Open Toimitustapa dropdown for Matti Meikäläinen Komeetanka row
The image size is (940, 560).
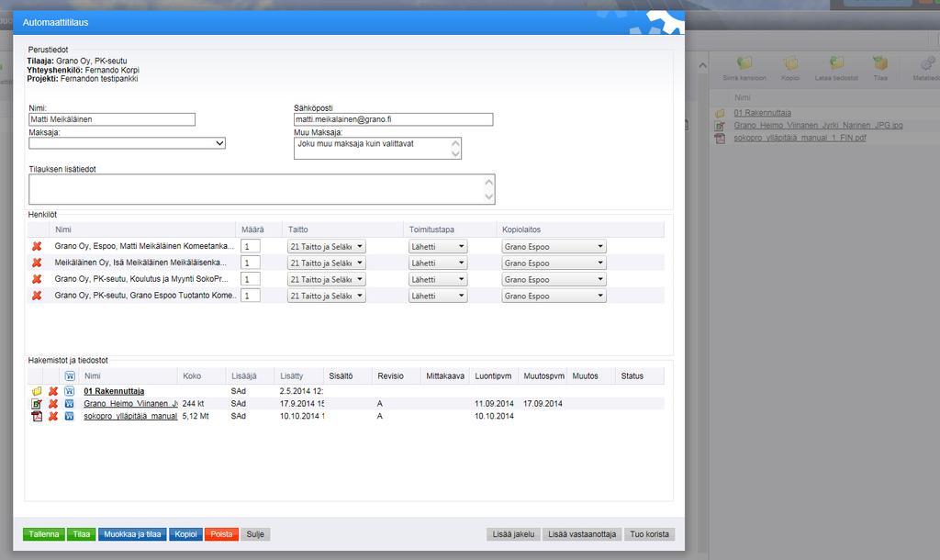[x=438, y=246]
